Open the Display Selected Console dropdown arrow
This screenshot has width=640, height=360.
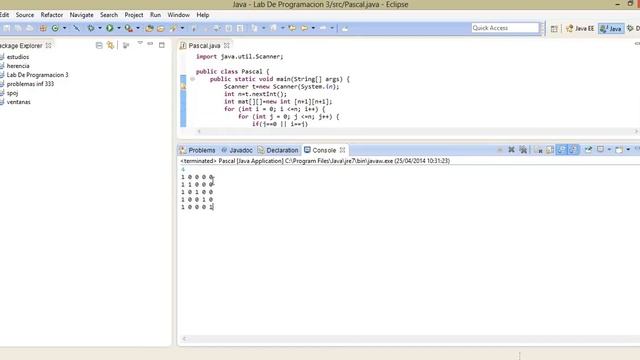(x=609, y=150)
